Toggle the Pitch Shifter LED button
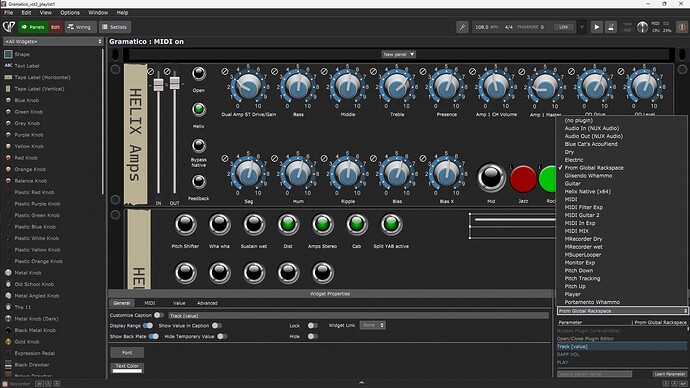Screen dimensions: 690x388 (x=185, y=224)
